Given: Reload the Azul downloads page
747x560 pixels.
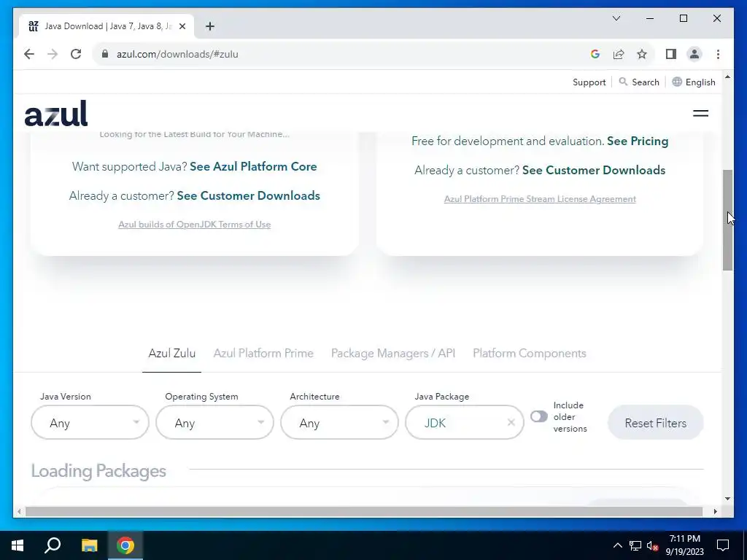Looking at the screenshot, I should click(76, 54).
